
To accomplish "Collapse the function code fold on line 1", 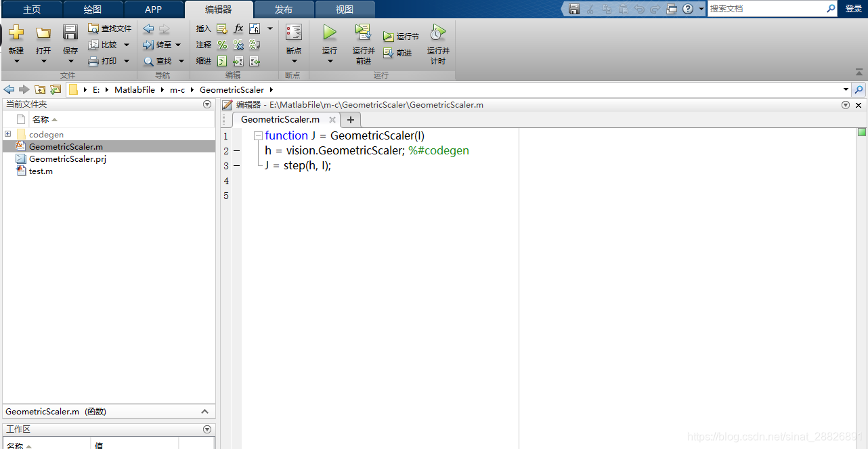I will click(x=258, y=136).
